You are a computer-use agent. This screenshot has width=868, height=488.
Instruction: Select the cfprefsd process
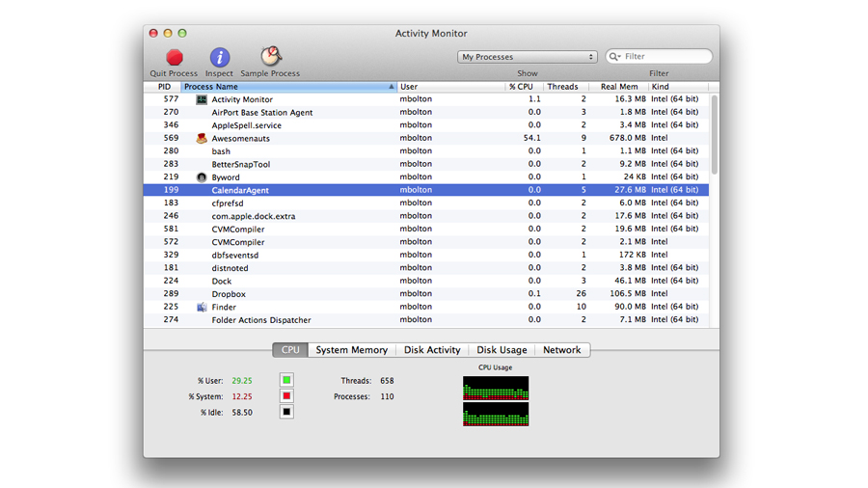[426, 203]
